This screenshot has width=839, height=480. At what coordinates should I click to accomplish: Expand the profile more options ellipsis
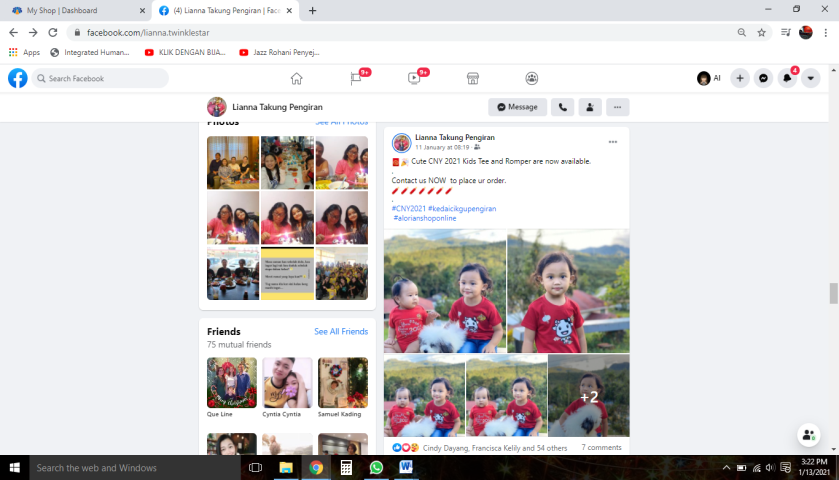coord(618,107)
